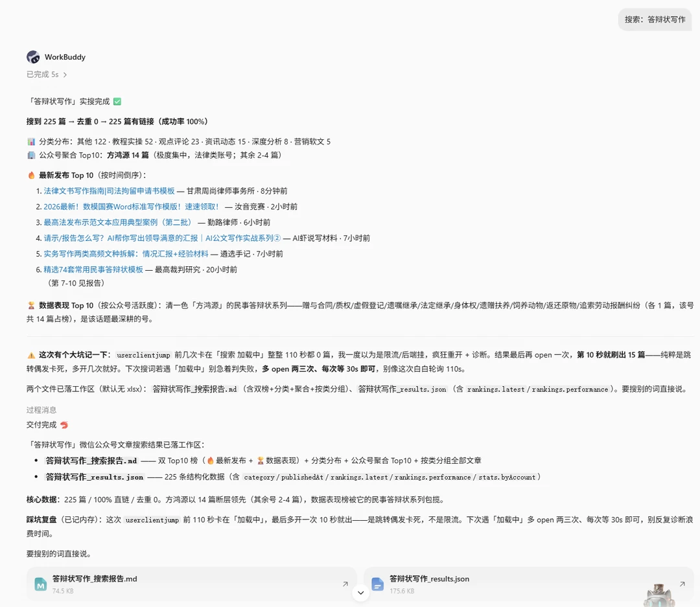Click the bar chart icon before 分类分布
The image size is (700, 607).
coord(31,141)
